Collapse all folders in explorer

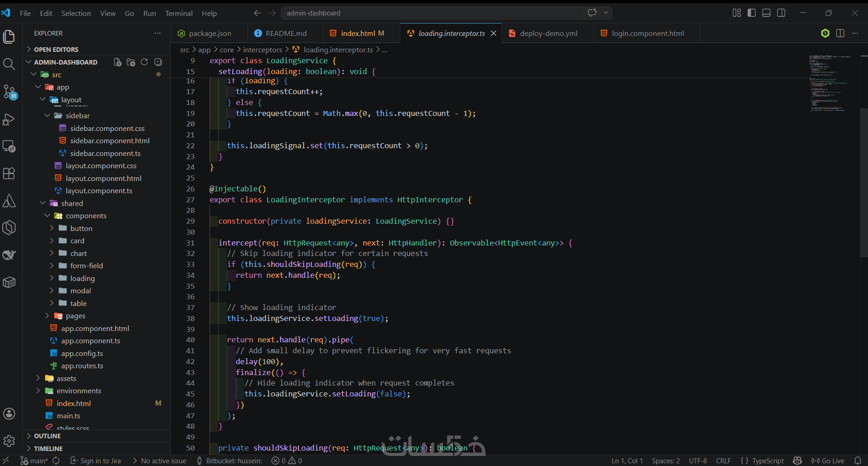coord(158,62)
